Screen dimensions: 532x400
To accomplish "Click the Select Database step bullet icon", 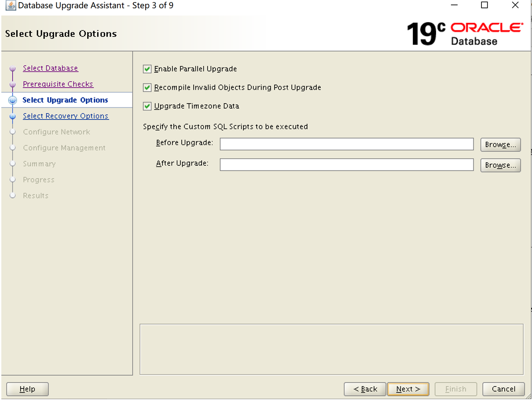I will coord(13,69).
